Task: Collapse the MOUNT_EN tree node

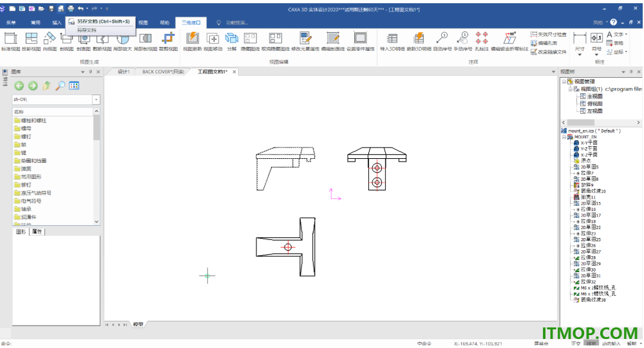Action: (x=564, y=136)
